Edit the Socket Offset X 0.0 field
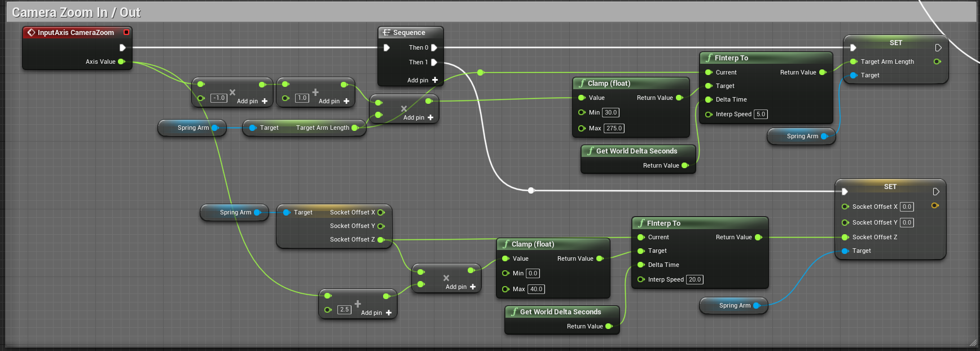Screen dimensions: 980x351 pyautogui.click(x=907, y=207)
